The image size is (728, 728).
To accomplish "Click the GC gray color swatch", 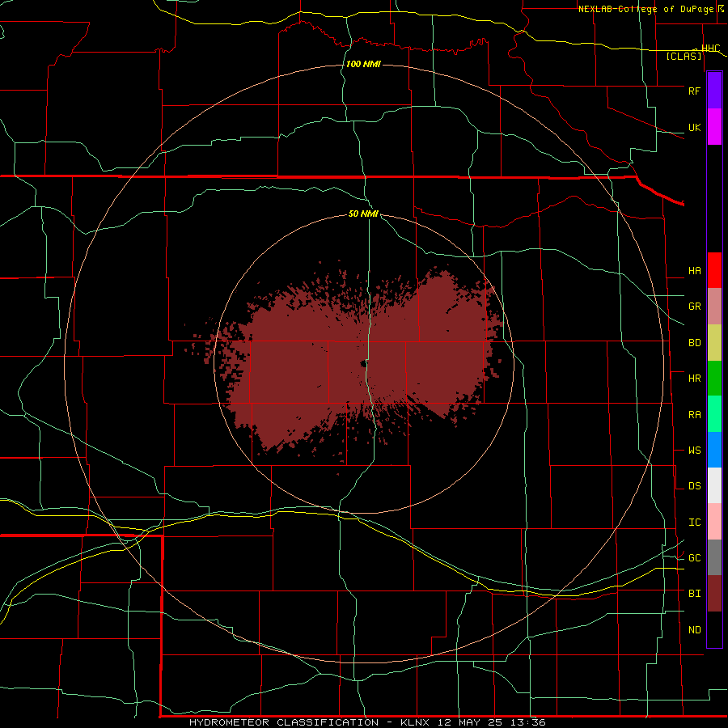I will click(x=714, y=557).
